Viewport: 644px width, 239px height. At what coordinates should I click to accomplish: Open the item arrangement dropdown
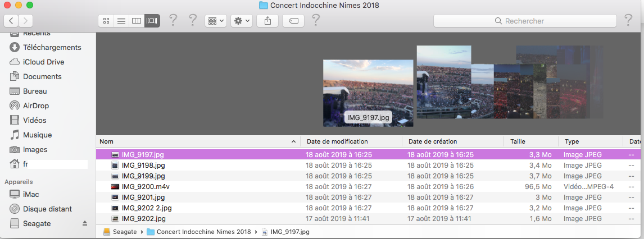pos(216,21)
